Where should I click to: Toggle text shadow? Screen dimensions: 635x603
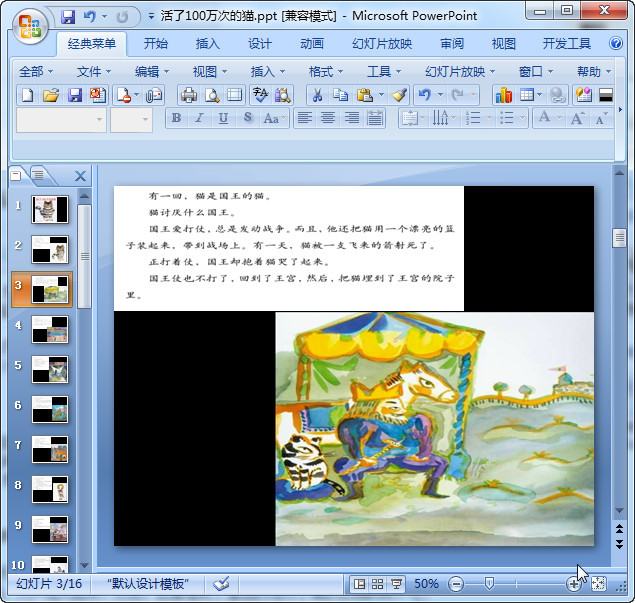[x=247, y=118]
